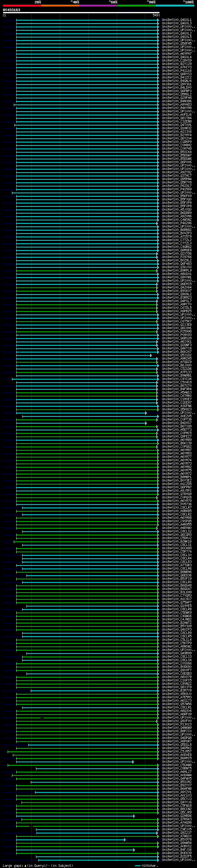Select label UniRef100_P46286
The image size is (197, 868).
point(176,223)
